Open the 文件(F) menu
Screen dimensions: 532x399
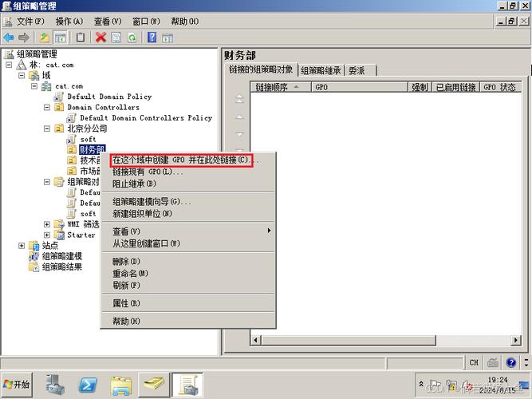pyautogui.click(x=30, y=22)
